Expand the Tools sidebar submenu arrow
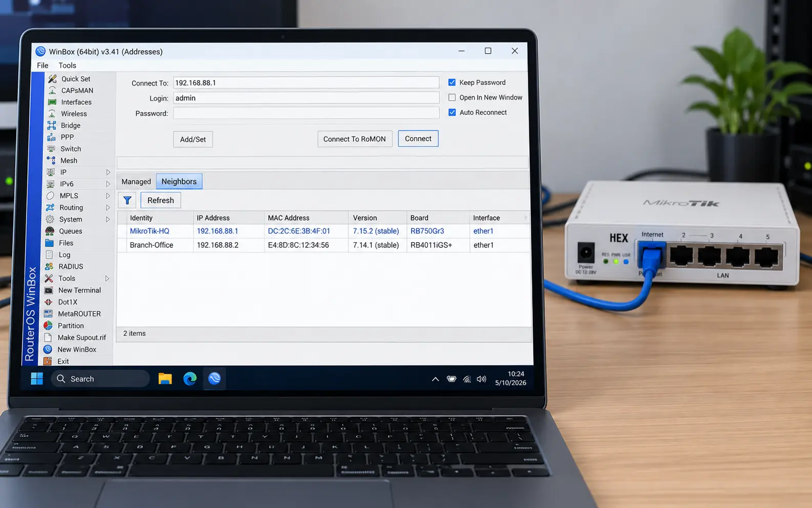Viewport: 812px width, 508px height. tap(107, 279)
